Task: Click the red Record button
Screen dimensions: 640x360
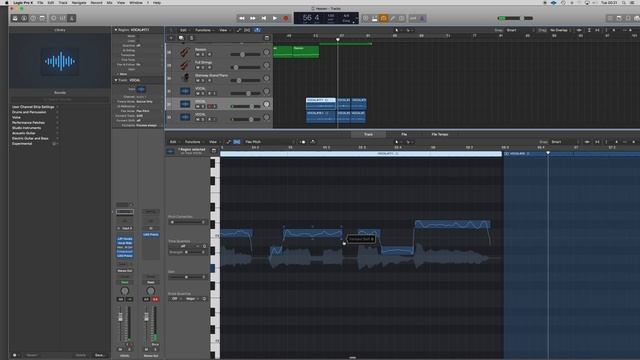Action: pyautogui.click(x=286, y=18)
